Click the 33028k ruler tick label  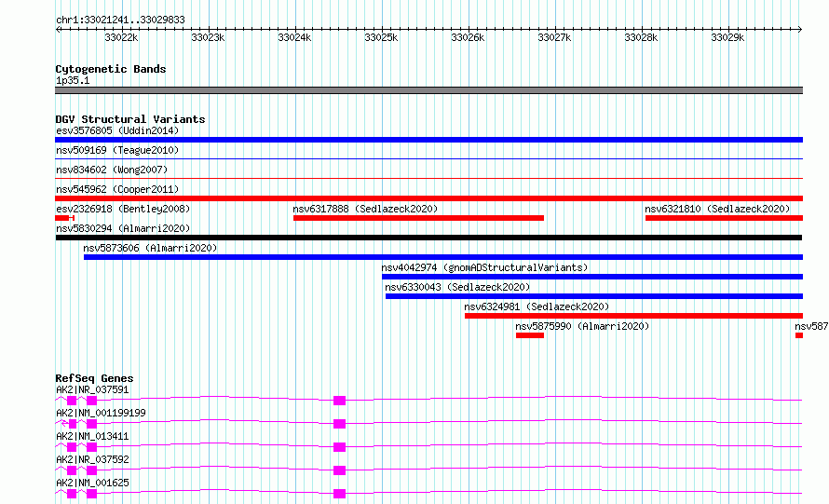[x=642, y=37]
